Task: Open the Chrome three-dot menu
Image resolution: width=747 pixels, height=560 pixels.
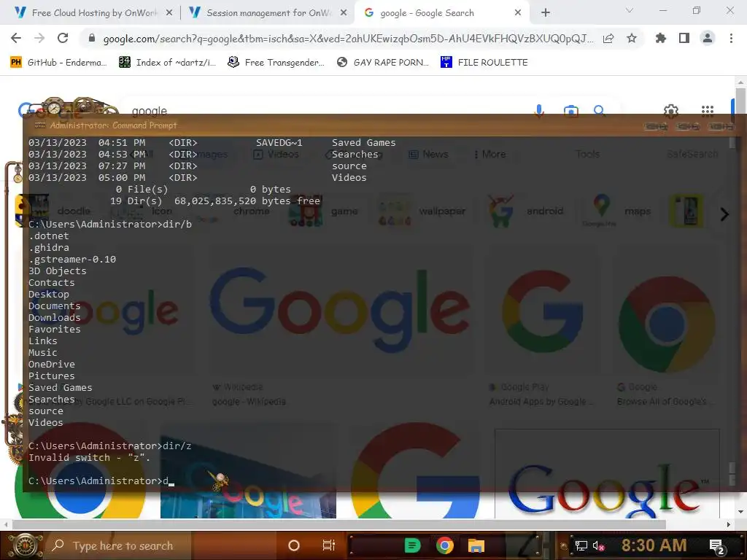Action: coord(731,38)
